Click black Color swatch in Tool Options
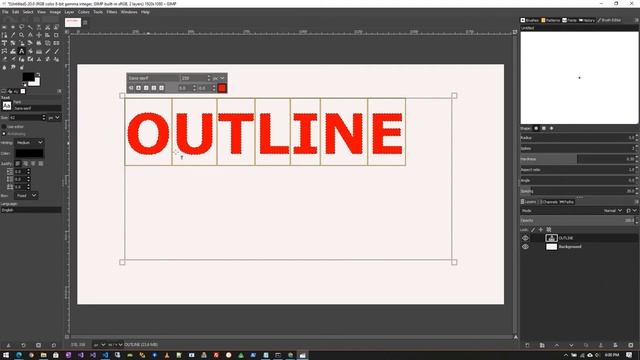This screenshot has width=640, height=360. pyautogui.click(x=29, y=153)
